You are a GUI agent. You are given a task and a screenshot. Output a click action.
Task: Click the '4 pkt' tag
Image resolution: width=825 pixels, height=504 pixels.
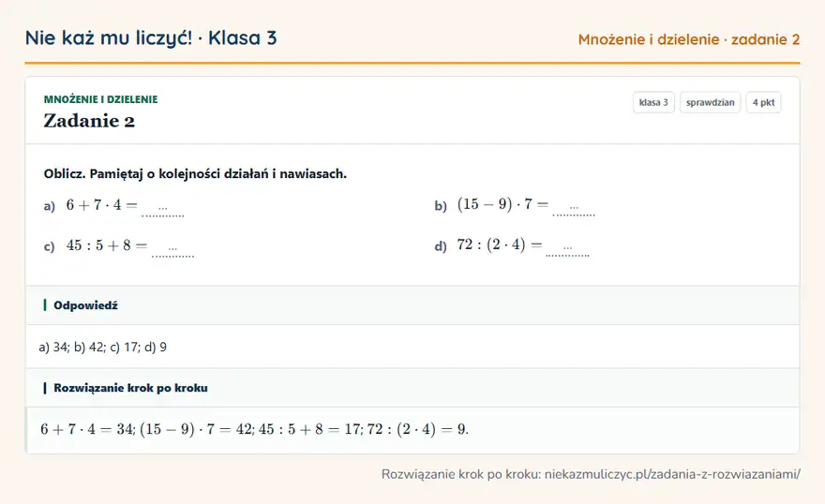click(x=763, y=102)
